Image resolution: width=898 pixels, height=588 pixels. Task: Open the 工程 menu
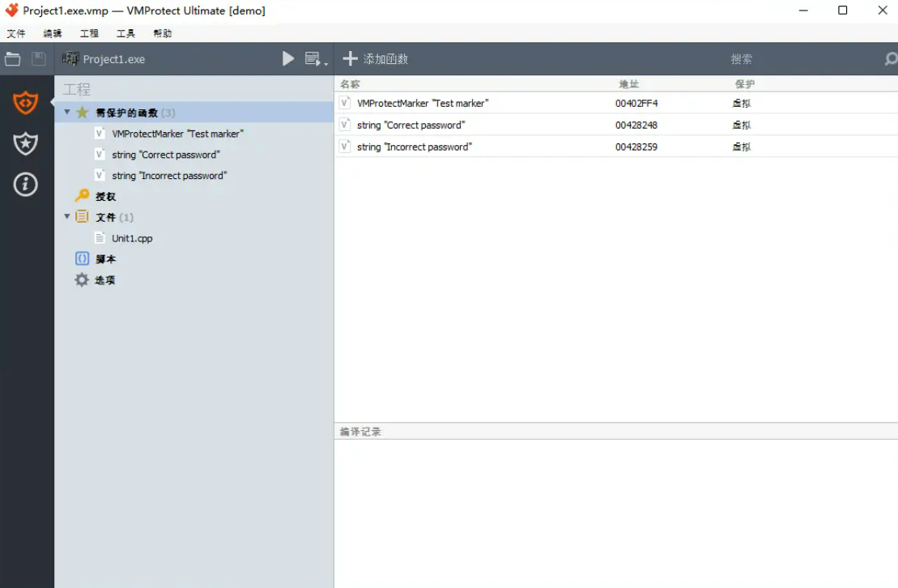[x=89, y=33]
